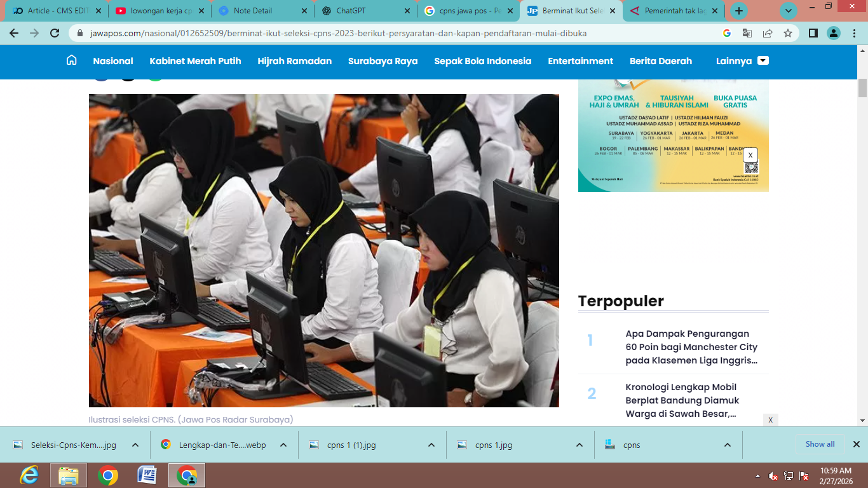Open the Nasional menu
The width and height of the screenshot is (868, 488).
pos(113,61)
